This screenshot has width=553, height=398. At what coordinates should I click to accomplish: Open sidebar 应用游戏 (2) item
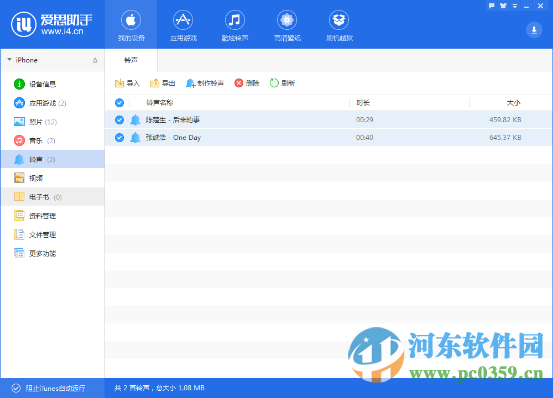53,103
